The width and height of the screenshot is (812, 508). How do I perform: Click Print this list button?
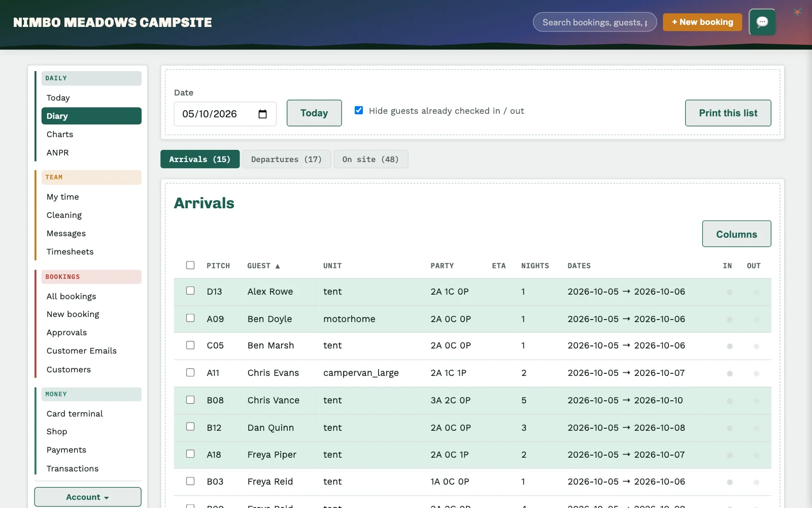tap(728, 113)
